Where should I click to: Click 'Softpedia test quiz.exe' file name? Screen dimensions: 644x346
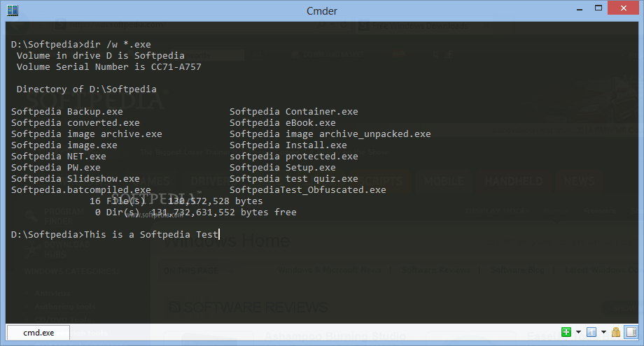coord(294,179)
